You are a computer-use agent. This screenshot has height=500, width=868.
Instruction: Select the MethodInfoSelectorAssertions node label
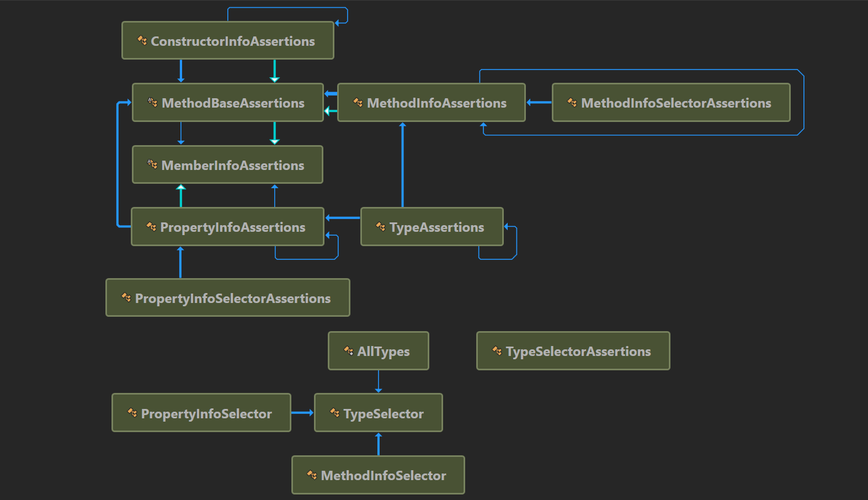676,103
